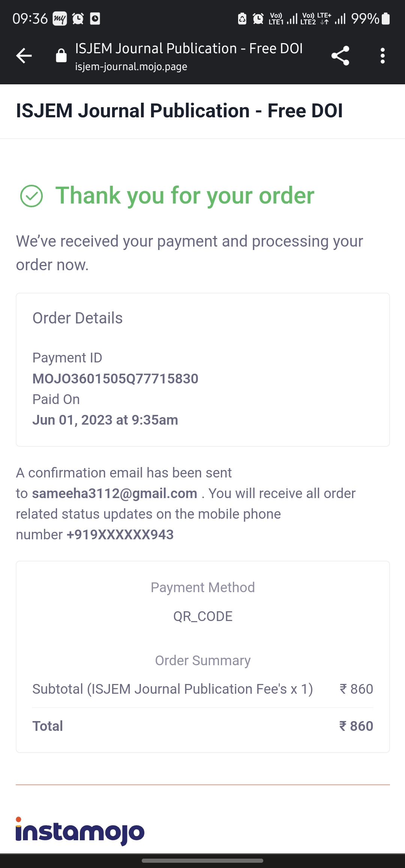Image resolution: width=405 pixels, height=868 pixels.
Task: Click the sameeha3112@gmail.com email address
Action: click(x=114, y=494)
